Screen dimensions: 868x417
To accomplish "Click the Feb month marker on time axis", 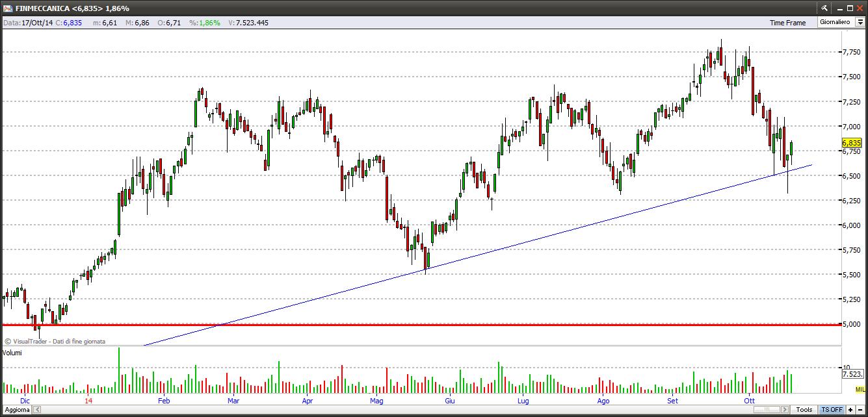I will tap(164, 401).
